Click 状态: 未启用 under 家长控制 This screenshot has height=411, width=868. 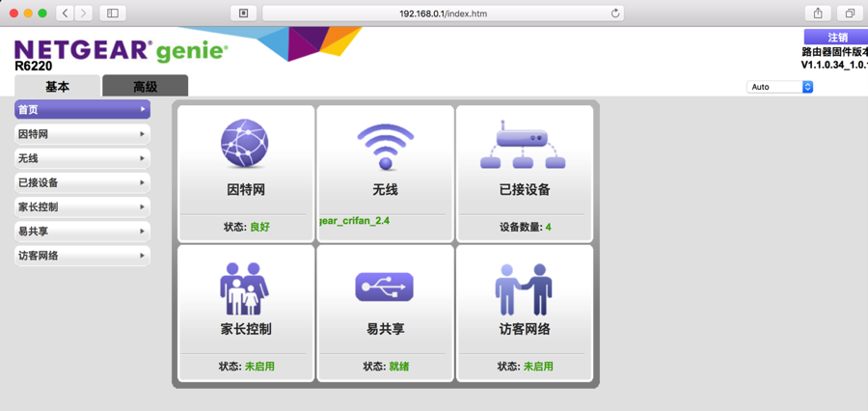tap(246, 367)
